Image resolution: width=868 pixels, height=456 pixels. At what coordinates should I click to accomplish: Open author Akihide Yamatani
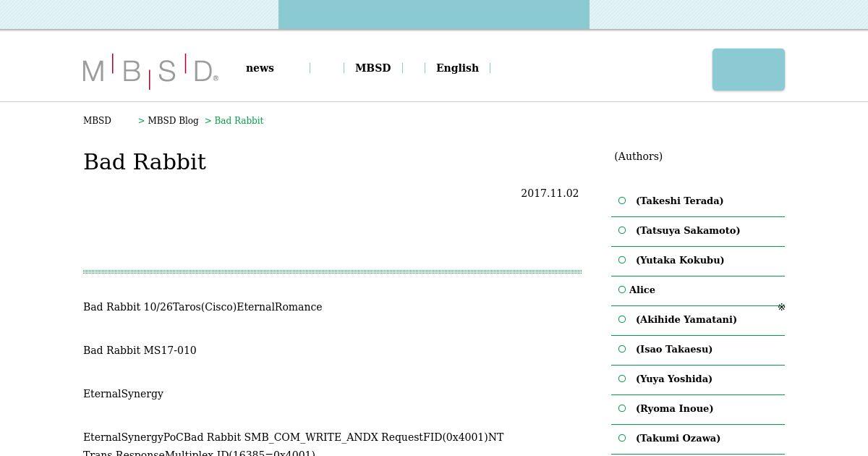(x=686, y=319)
